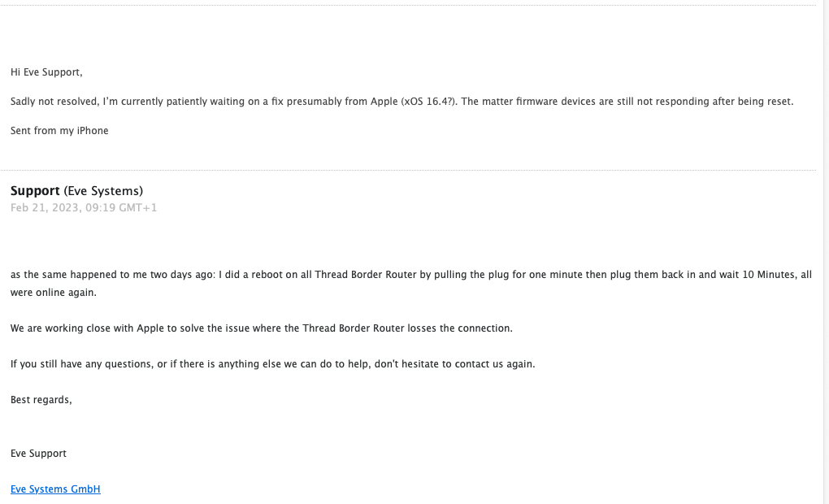
Task: Click the 'Sadly not resolved' sentence
Action: pos(401,102)
